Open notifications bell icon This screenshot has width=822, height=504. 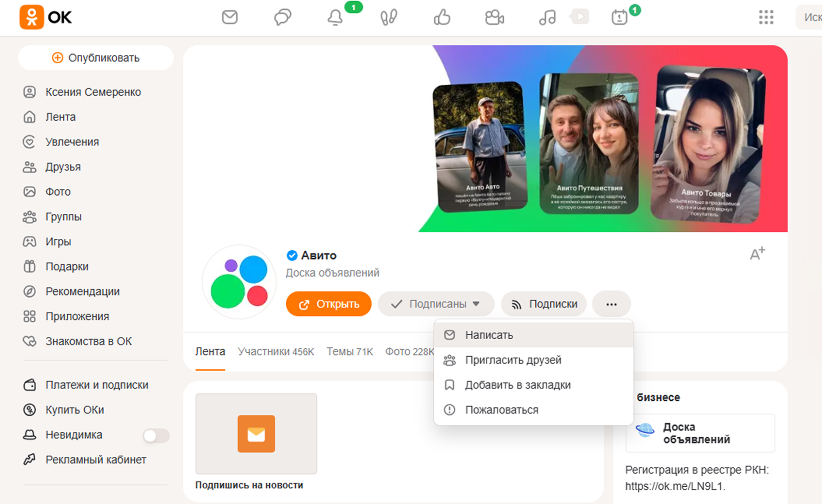(335, 17)
